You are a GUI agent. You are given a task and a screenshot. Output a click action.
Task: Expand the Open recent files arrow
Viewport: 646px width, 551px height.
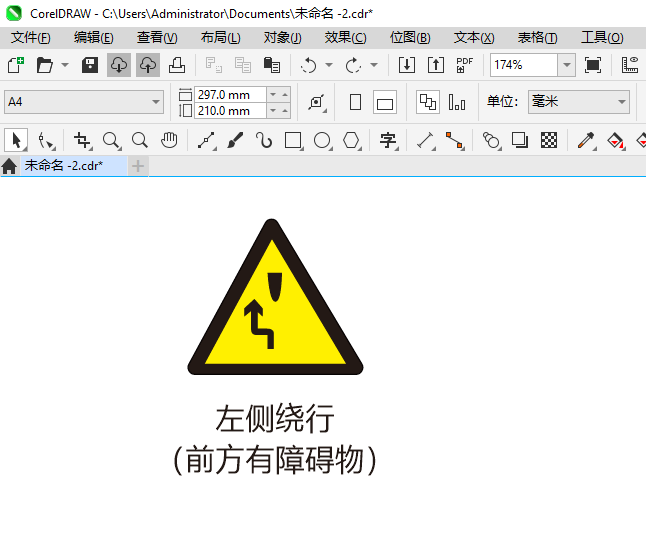(65, 65)
